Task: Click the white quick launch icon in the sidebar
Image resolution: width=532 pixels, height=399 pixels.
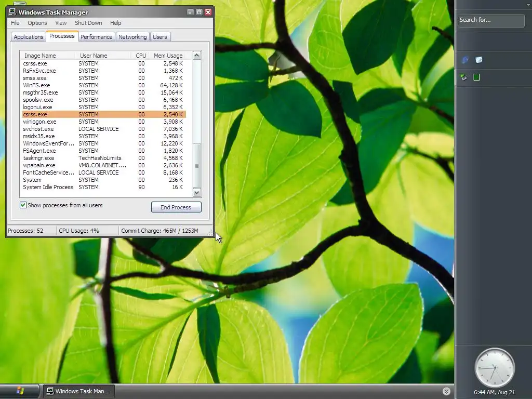Action: tap(478, 60)
